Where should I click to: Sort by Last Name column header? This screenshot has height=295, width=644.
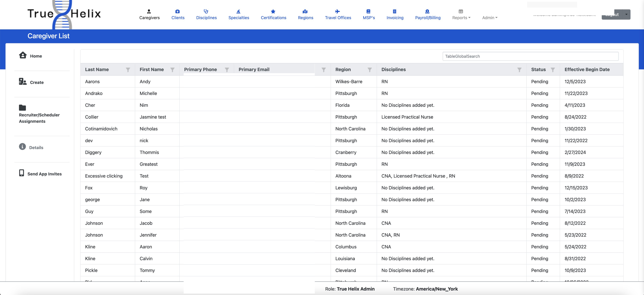tap(97, 70)
